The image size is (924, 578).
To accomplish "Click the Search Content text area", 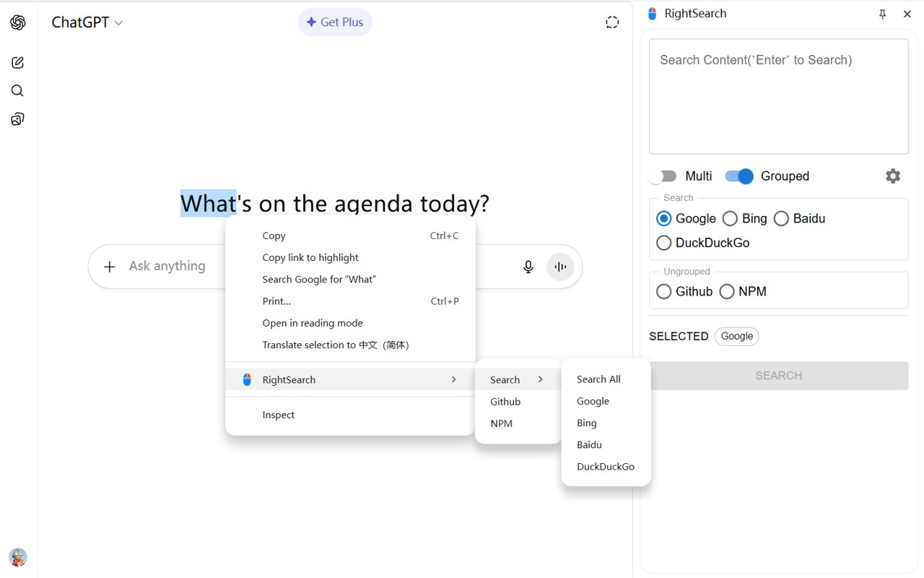I will click(778, 96).
